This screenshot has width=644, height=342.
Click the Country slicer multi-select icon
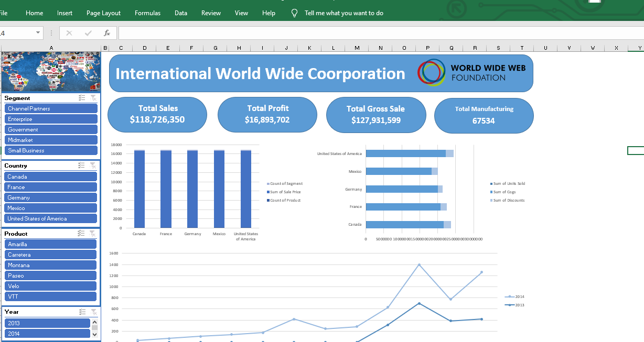pos(81,166)
